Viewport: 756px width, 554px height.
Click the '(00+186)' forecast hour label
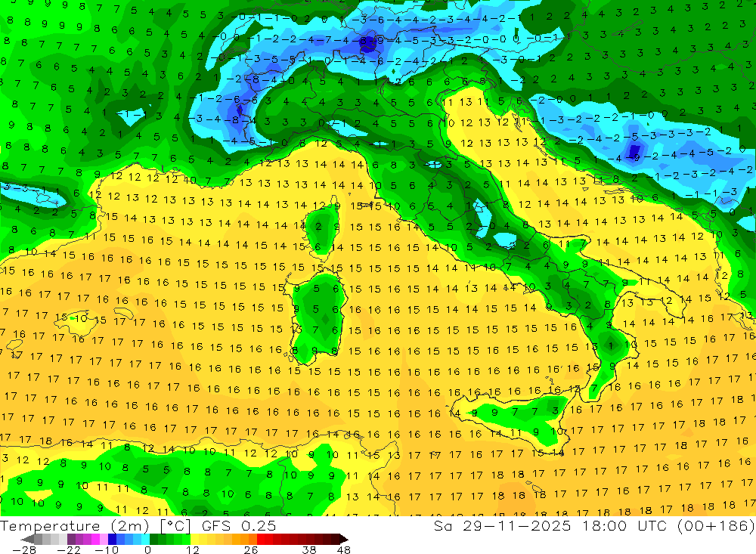tap(716, 525)
